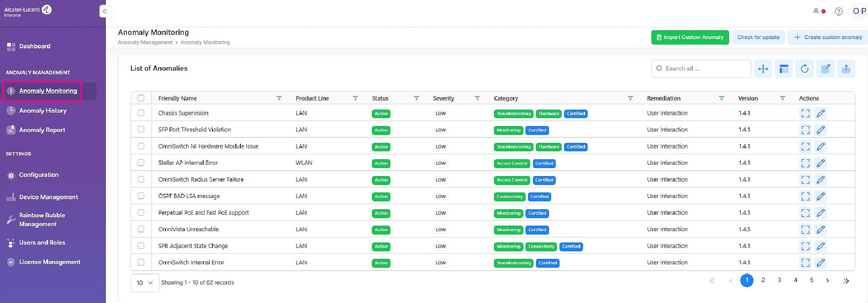Expand details for Stellar AP Internal Error
The width and height of the screenshot is (868, 303).
805,163
